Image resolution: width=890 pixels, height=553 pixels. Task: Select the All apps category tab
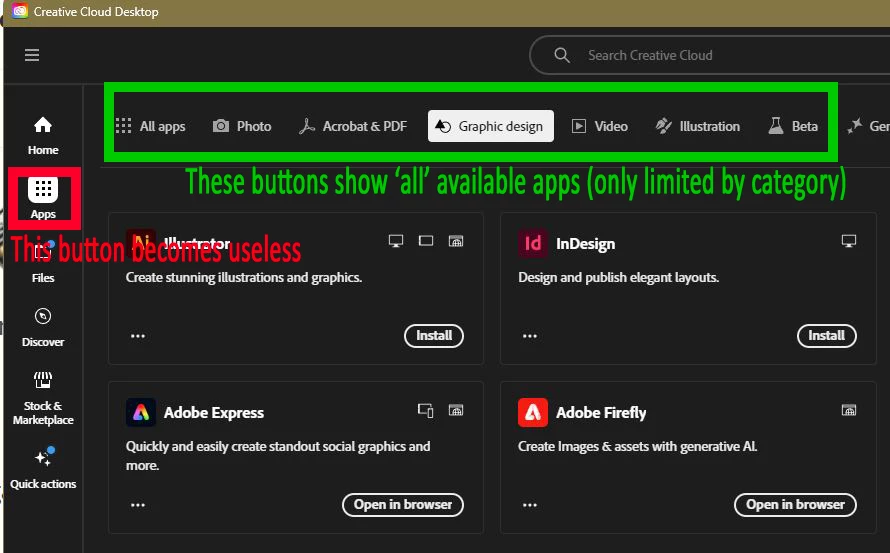(150, 126)
